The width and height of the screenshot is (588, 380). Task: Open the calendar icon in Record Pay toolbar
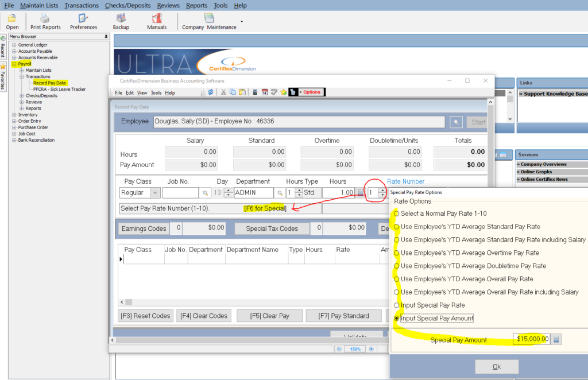(265, 92)
